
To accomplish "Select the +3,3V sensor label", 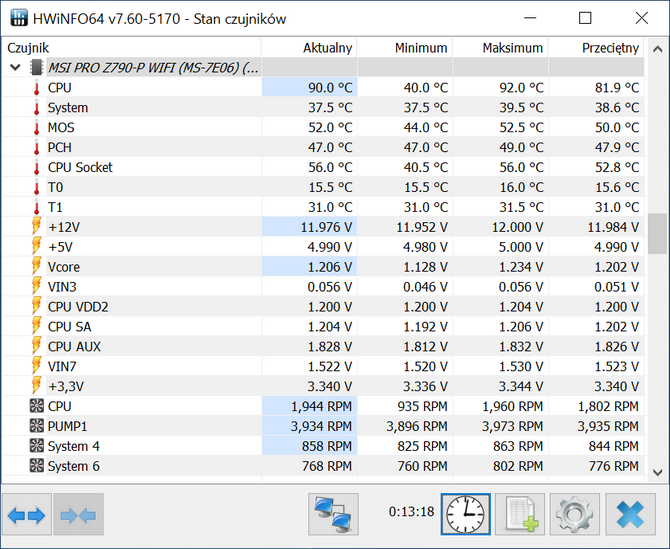I will coord(66,386).
